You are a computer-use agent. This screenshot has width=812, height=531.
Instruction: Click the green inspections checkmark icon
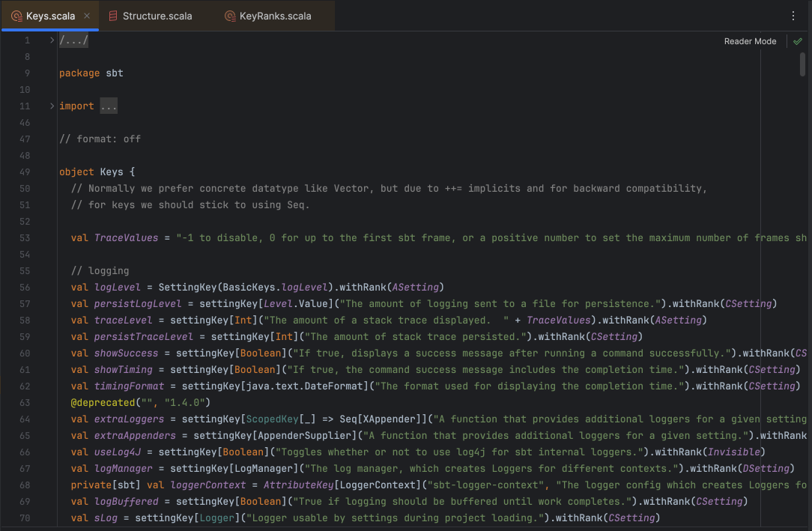click(x=798, y=41)
